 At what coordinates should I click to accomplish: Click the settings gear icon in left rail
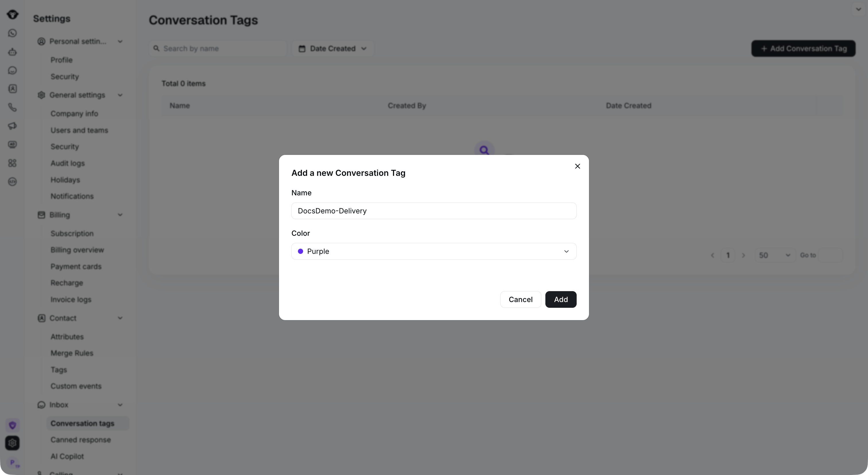(12, 443)
